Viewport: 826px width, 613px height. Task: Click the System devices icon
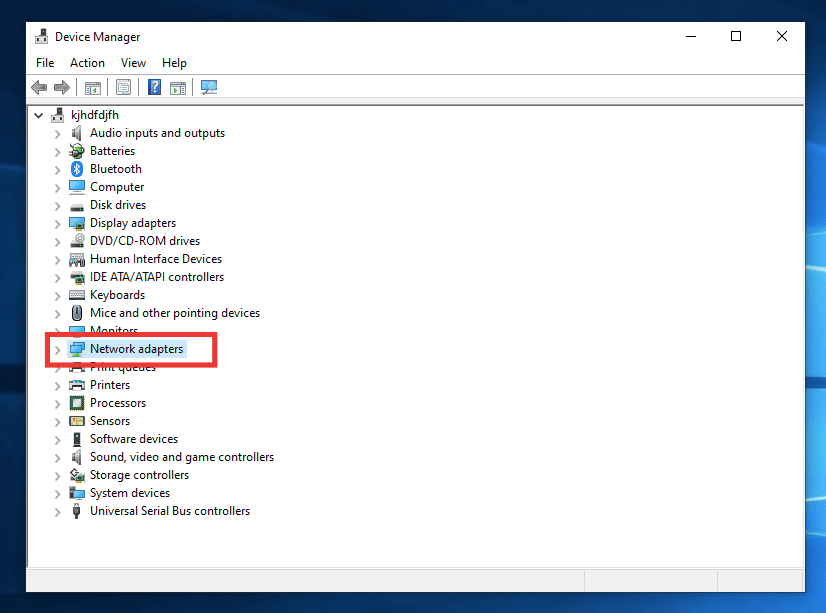coord(77,493)
